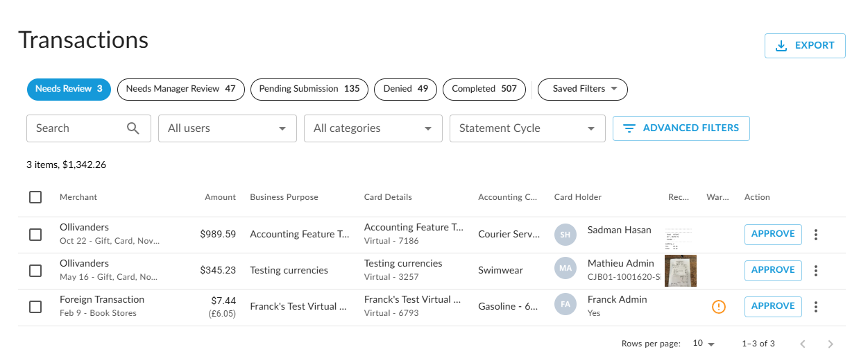Go to the previous page using the left chevron

click(803, 344)
